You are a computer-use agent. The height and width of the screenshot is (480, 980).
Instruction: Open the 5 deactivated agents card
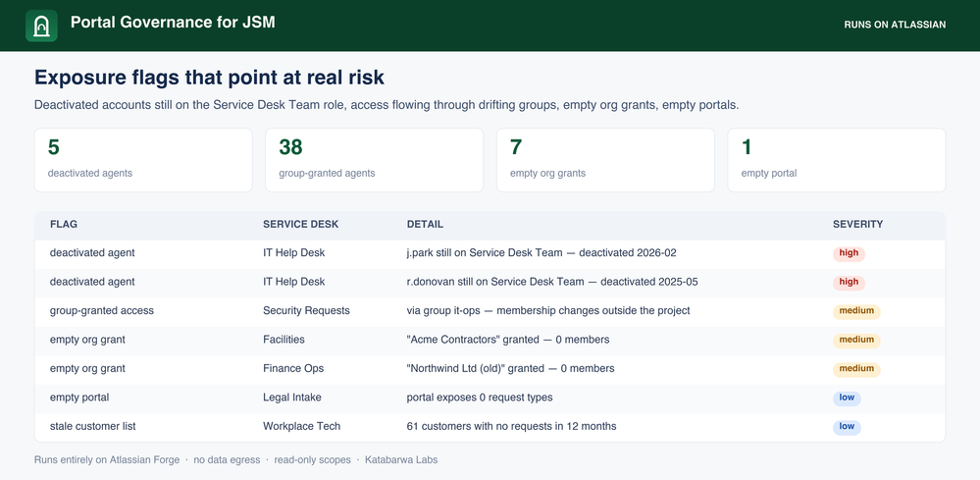(x=143, y=160)
